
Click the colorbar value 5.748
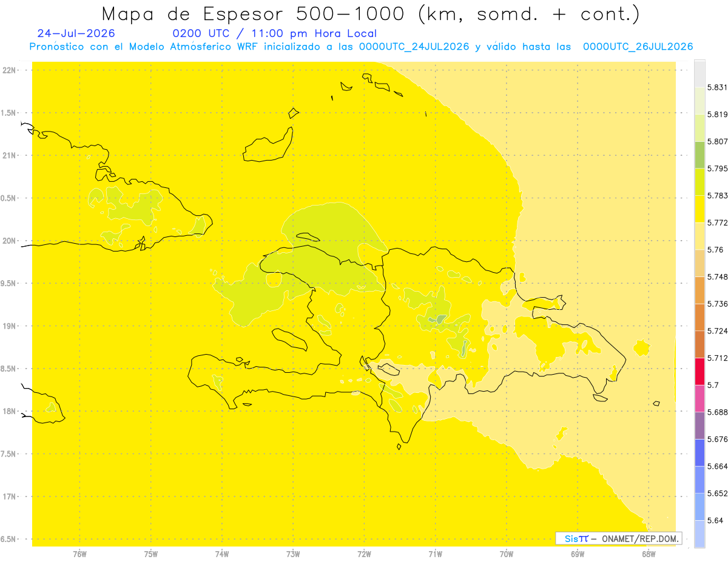pyautogui.click(x=717, y=276)
